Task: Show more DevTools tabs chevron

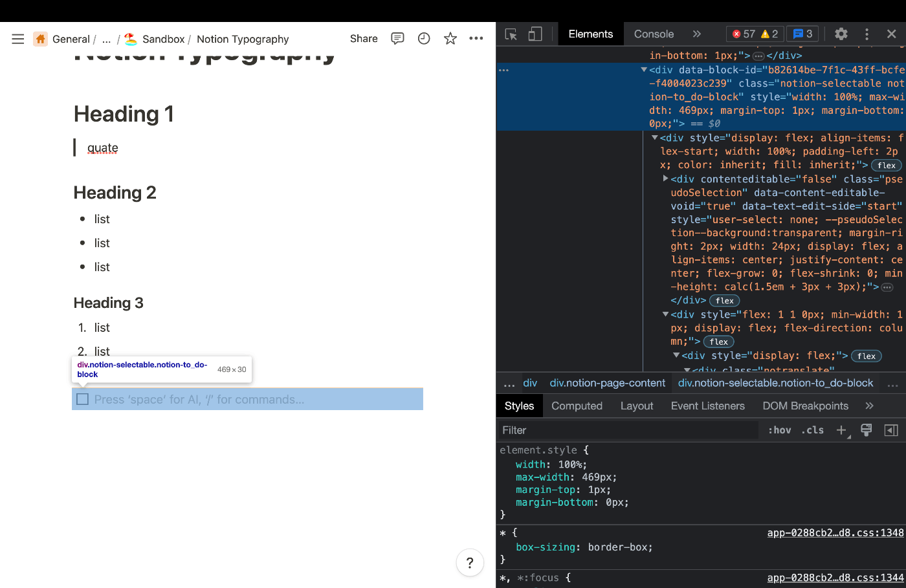Action: click(696, 34)
